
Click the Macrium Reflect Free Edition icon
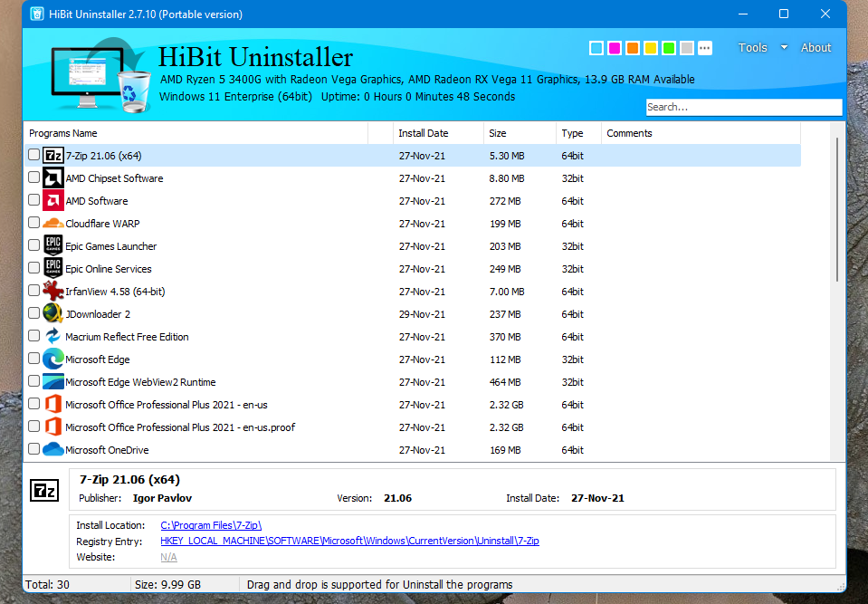(x=53, y=336)
